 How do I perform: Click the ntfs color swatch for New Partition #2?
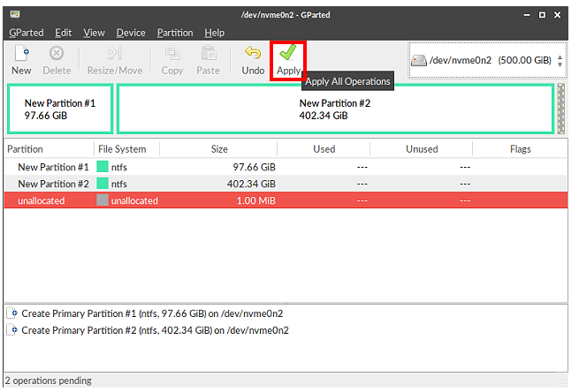click(x=103, y=184)
